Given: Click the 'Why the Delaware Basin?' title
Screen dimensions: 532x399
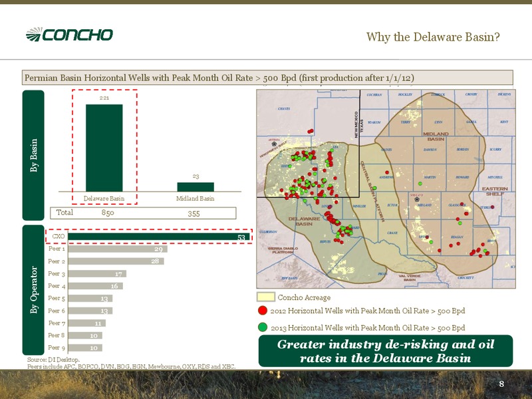Looking at the screenshot, I should [433, 37].
